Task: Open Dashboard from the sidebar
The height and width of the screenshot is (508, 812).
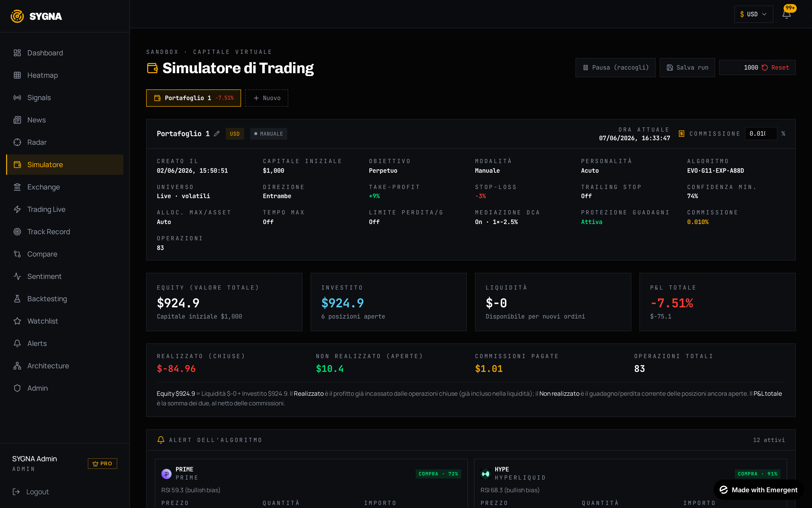Action: point(65,53)
